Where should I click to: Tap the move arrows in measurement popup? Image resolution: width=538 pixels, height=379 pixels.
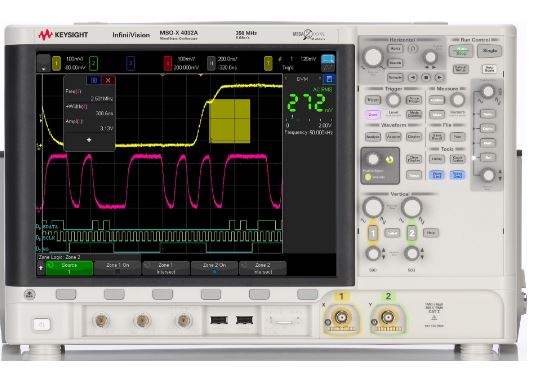coord(89,140)
